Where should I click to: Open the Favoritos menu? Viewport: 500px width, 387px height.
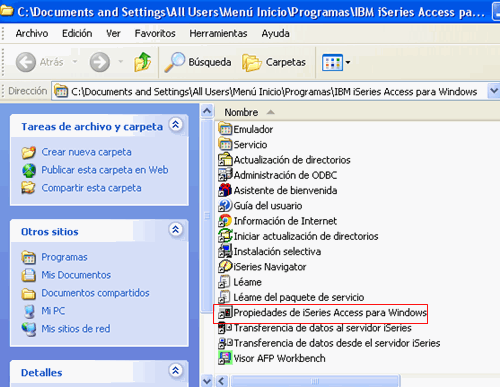click(155, 33)
